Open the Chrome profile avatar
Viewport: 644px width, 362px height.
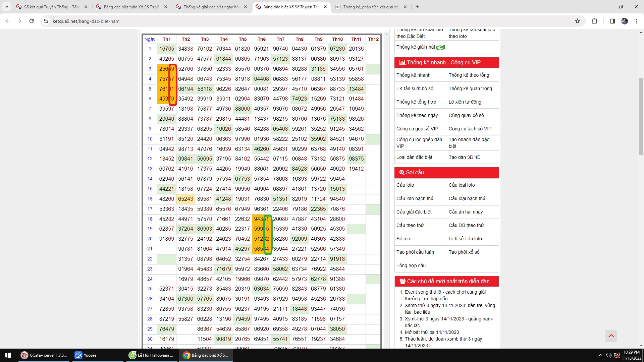pos(625,21)
